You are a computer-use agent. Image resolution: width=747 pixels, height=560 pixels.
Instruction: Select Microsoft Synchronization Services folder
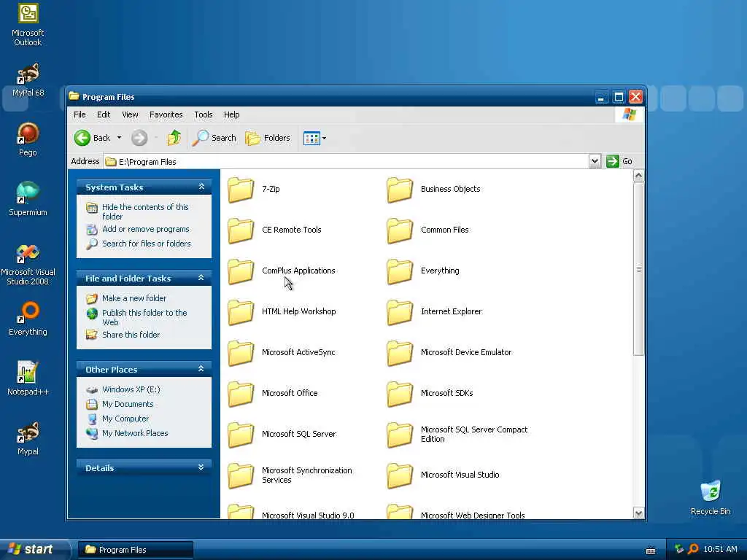290,475
